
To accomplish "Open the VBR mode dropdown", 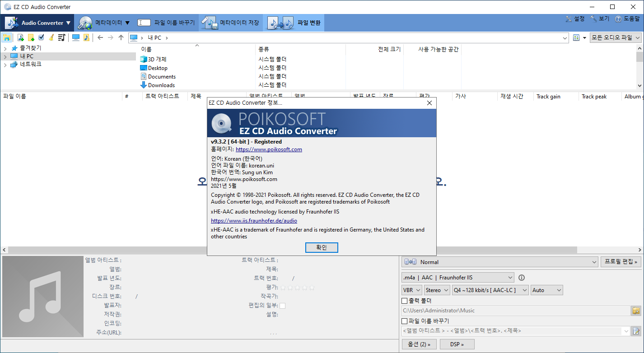I will pos(411,290).
